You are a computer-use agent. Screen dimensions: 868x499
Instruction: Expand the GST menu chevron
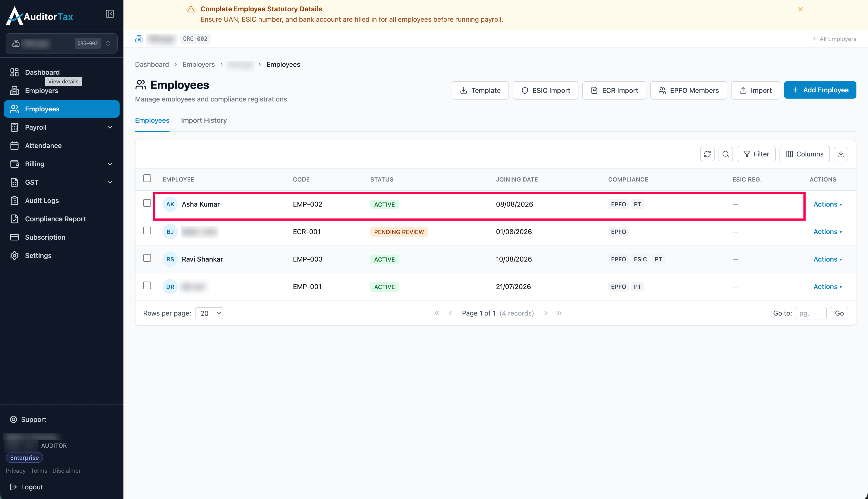110,182
